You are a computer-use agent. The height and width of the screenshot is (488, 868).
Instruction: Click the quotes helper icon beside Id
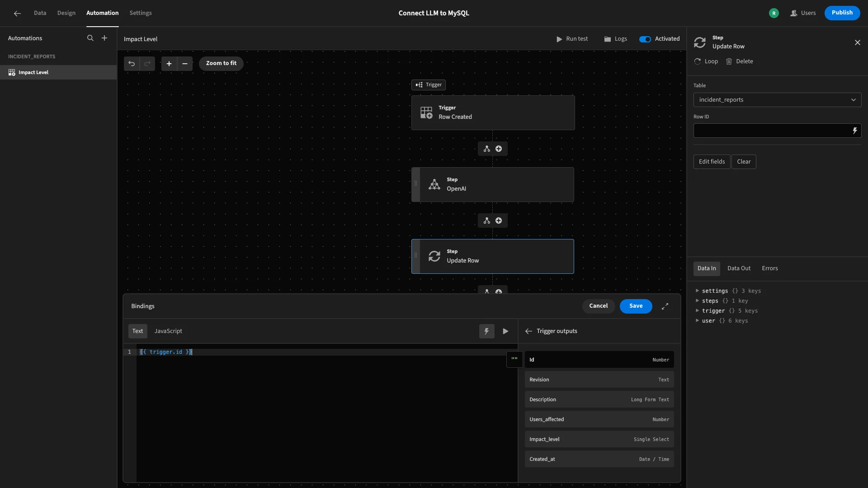514,360
